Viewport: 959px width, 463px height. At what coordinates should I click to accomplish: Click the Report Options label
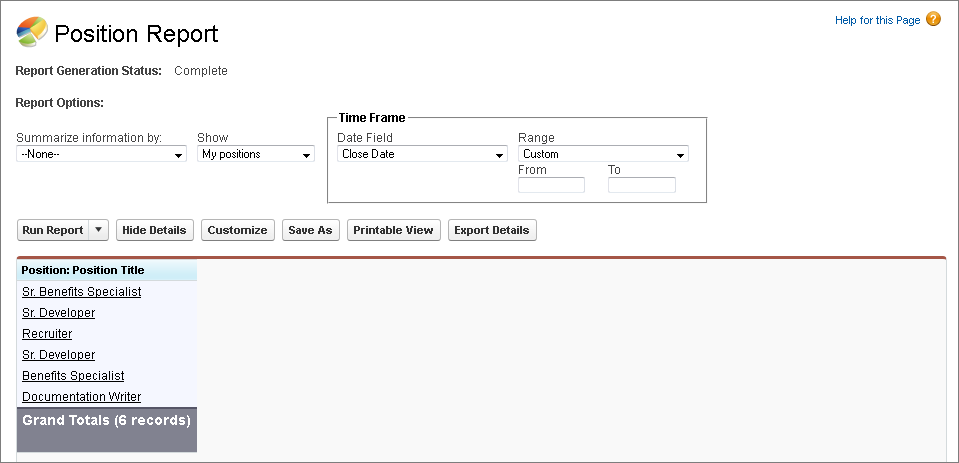click(59, 103)
